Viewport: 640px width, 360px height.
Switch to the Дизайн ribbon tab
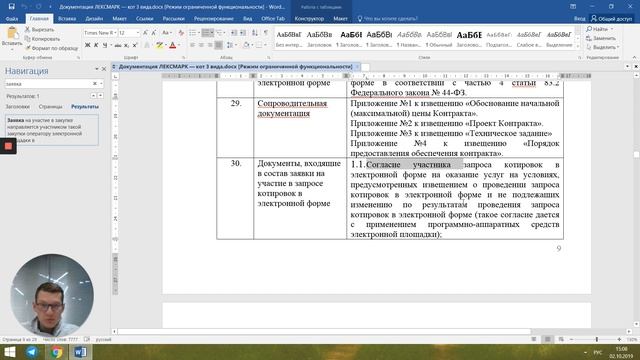[94, 19]
